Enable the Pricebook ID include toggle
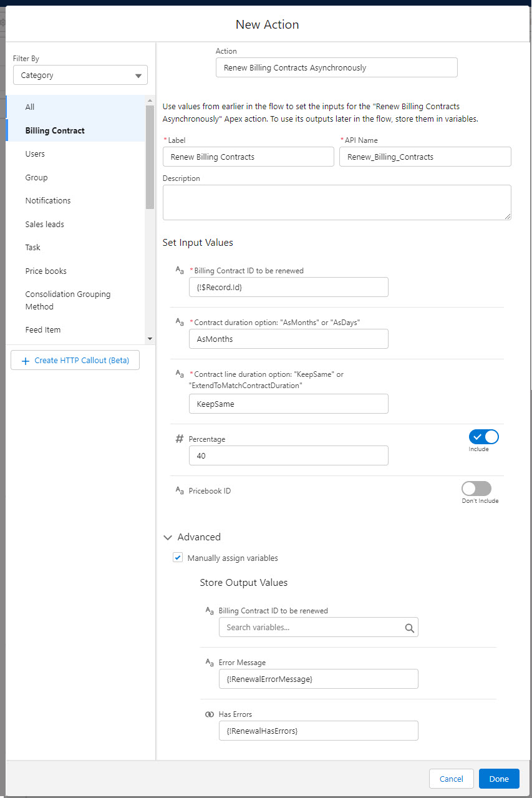 (476, 489)
